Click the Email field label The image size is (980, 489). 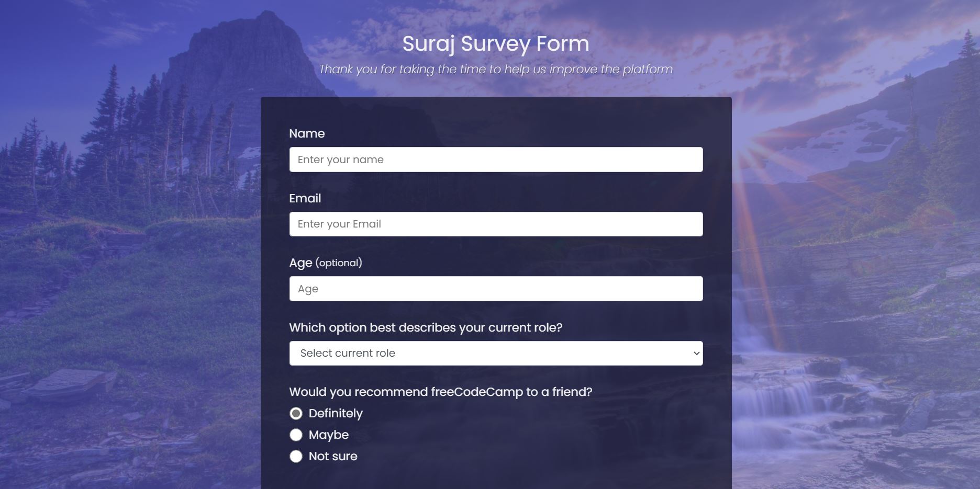pos(305,198)
